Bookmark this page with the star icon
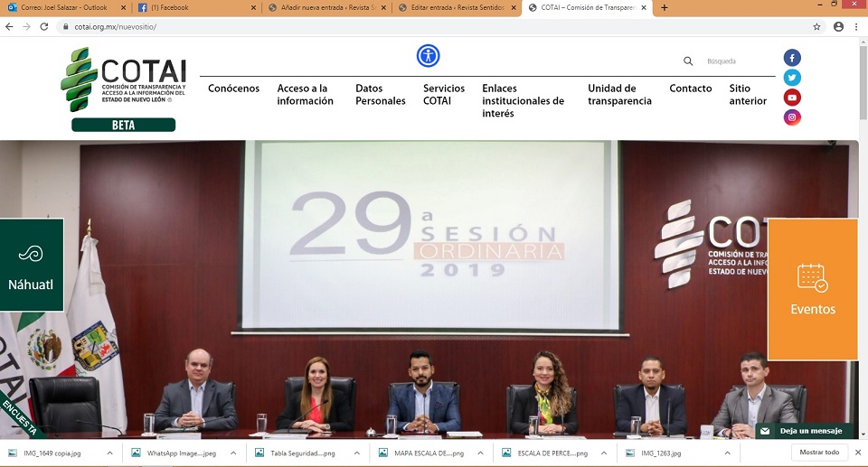This screenshot has height=467, width=868. pyautogui.click(x=816, y=27)
